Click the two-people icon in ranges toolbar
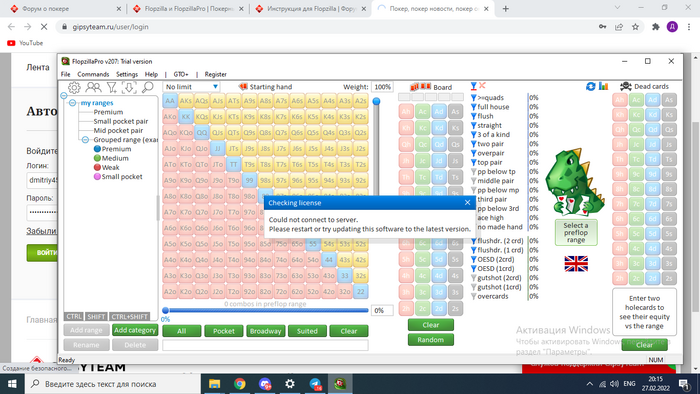Screen dimensions: 700x394 (93, 87)
